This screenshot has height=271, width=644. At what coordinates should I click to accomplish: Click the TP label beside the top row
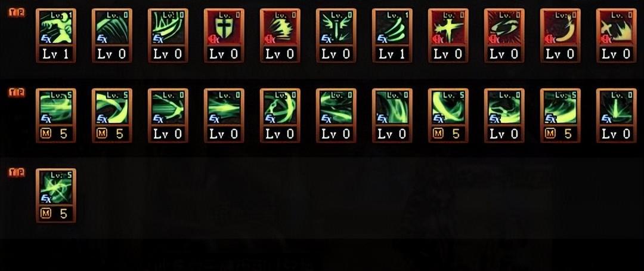point(17,13)
